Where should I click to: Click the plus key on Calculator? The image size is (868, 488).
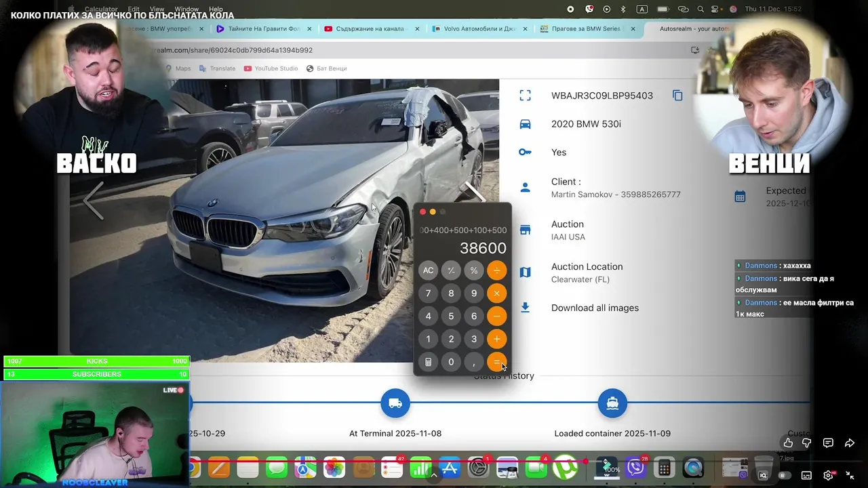click(x=497, y=339)
